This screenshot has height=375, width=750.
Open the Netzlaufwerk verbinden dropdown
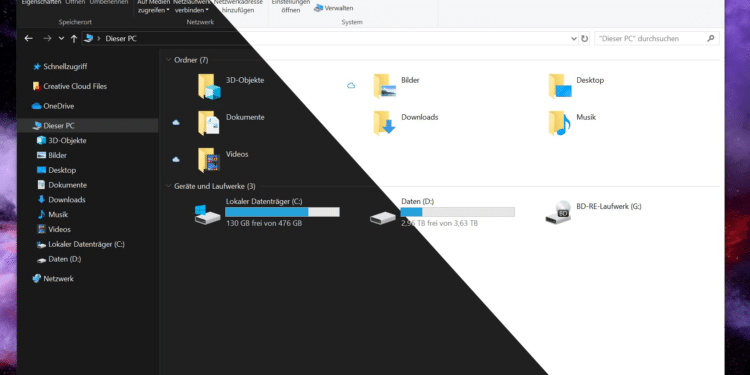pos(192,6)
